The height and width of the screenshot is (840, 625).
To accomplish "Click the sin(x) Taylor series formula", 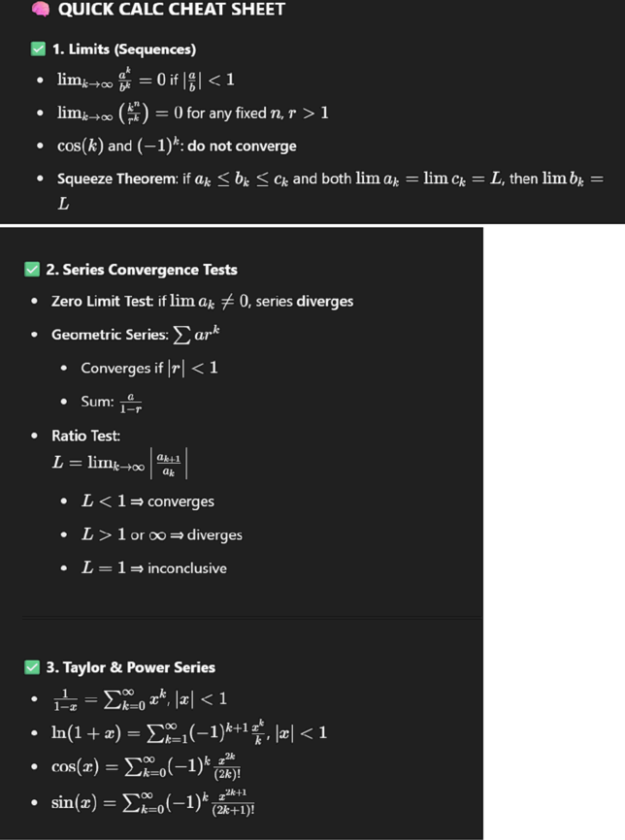I will [153, 802].
